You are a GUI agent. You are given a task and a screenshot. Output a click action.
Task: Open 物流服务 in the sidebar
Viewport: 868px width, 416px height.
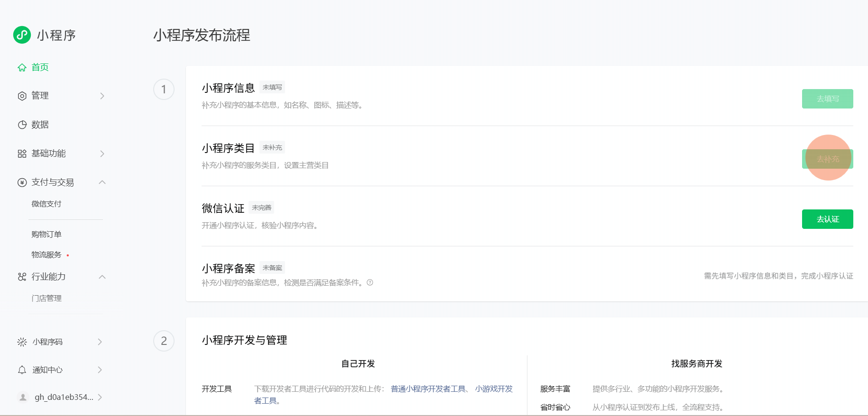click(x=46, y=255)
